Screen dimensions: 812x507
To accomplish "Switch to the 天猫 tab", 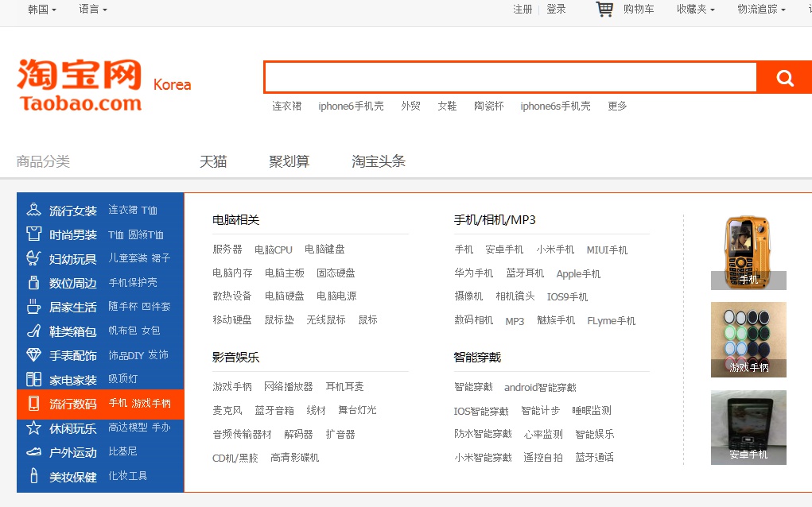I will point(213,161).
